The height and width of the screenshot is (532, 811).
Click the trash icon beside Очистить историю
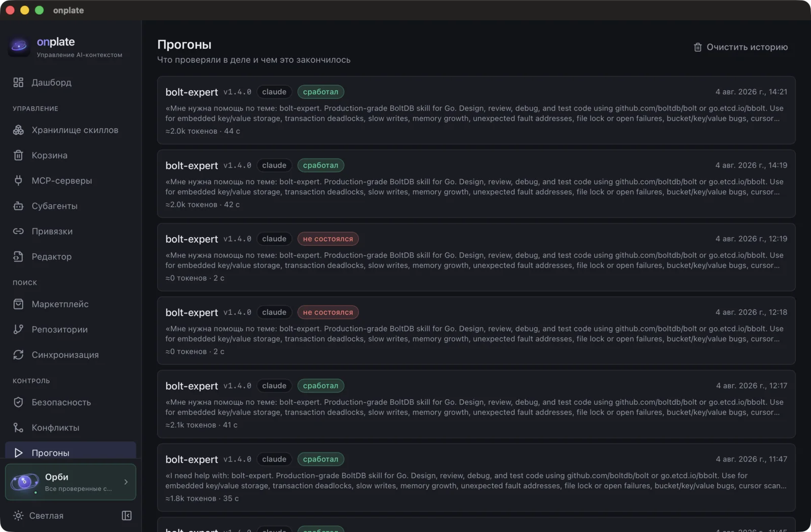[x=697, y=47]
